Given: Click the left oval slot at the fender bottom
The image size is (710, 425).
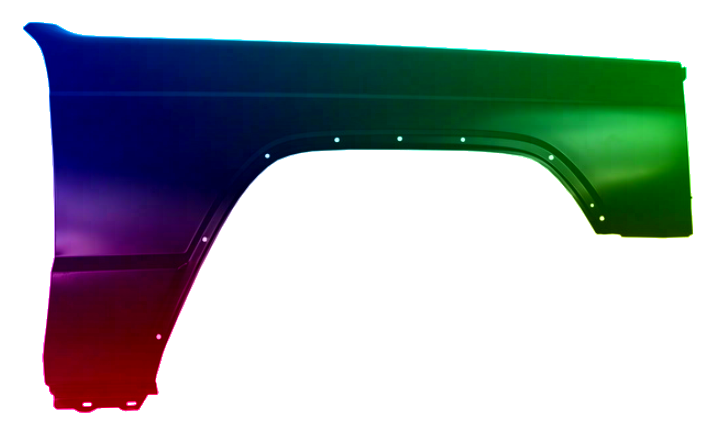Looking at the screenshot, I should point(88,404).
